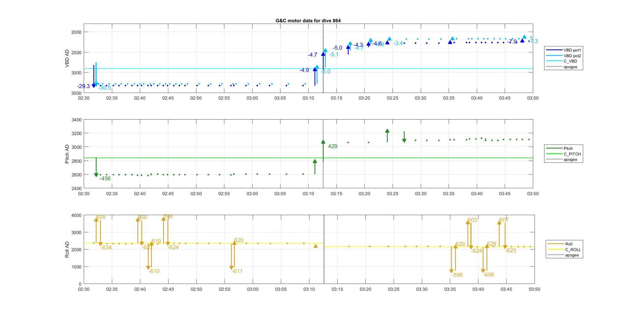Click the "2500" y-tick on VBD plot
Screen dimensions: 644x319
[76, 52]
